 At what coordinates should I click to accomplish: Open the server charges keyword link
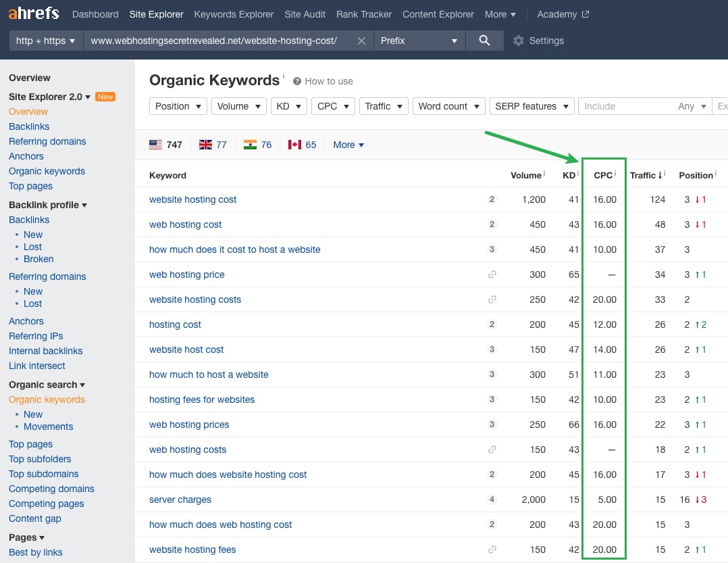point(180,499)
